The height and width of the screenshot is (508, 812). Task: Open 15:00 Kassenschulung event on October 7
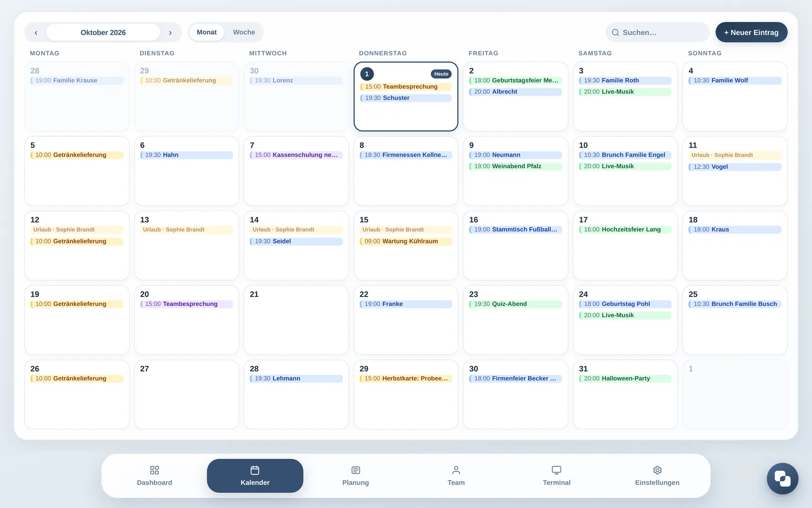point(296,155)
